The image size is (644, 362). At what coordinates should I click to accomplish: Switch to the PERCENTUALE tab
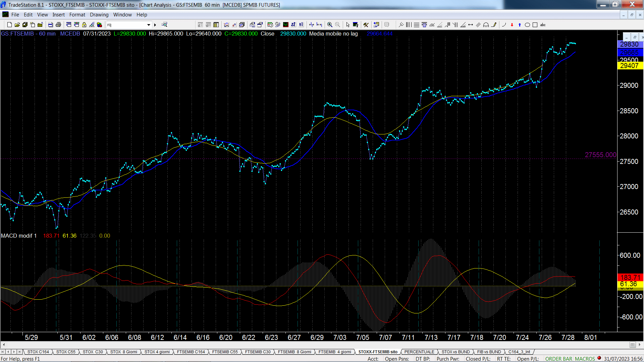[x=419, y=352]
